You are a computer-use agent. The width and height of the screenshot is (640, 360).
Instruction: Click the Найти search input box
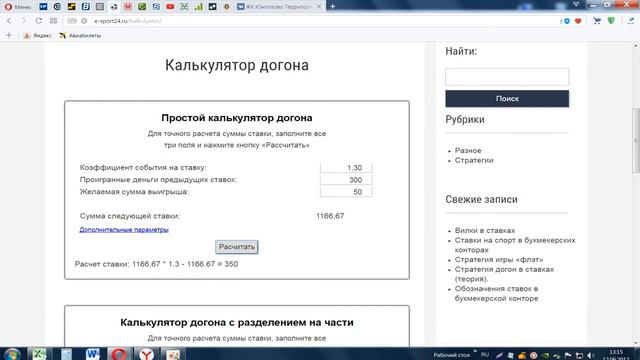[x=507, y=77]
